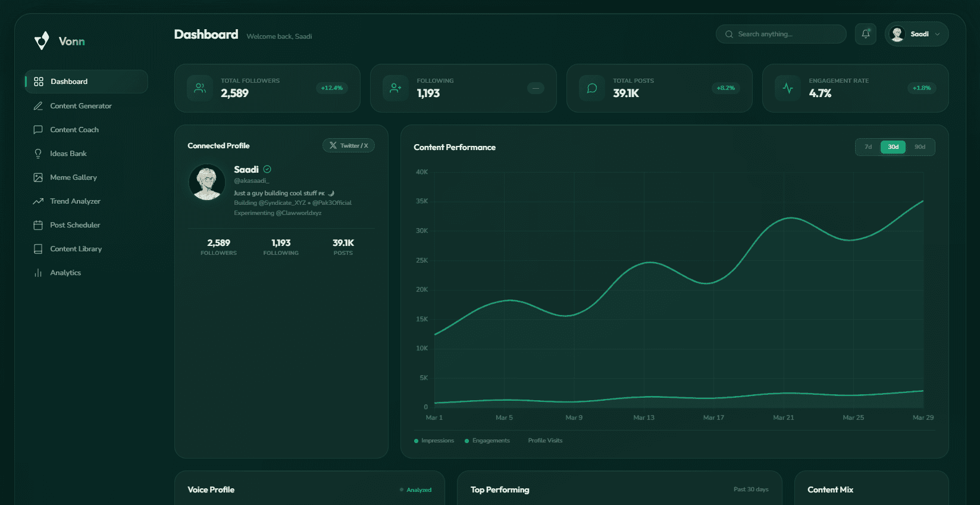Open Saadi's profile picture in Connected Profile

click(x=207, y=182)
